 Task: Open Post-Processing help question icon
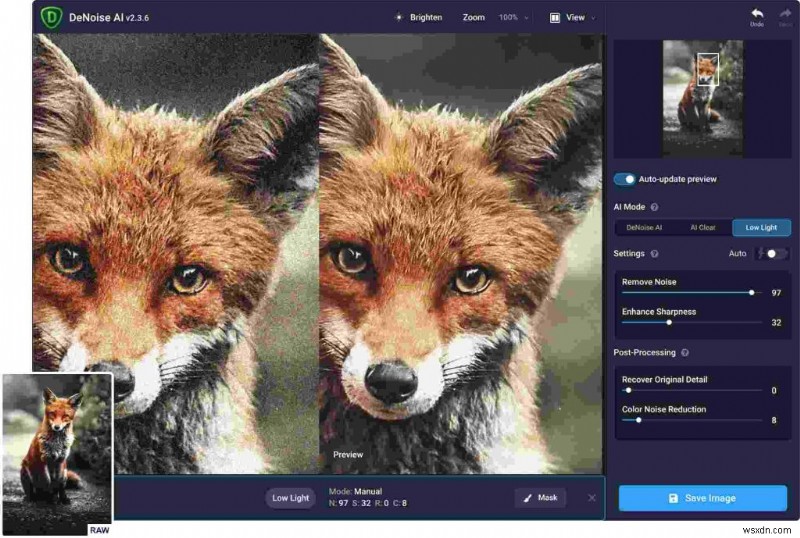(685, 353)
